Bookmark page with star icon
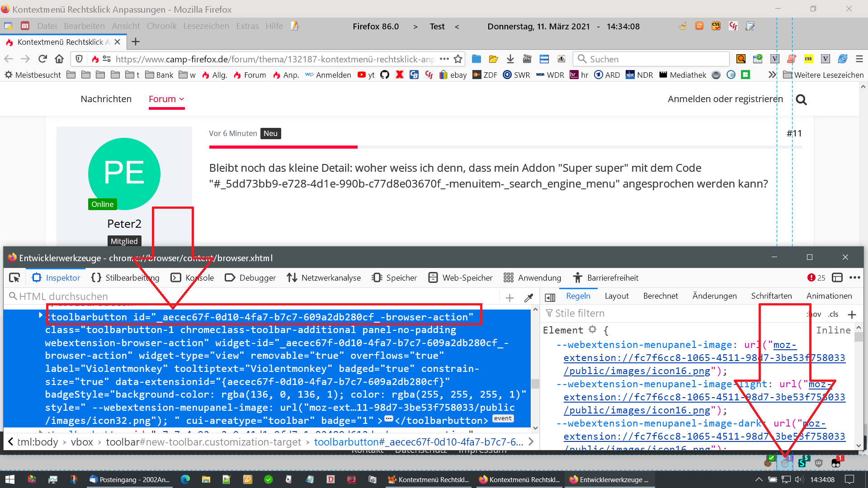 tap(458, 59)
